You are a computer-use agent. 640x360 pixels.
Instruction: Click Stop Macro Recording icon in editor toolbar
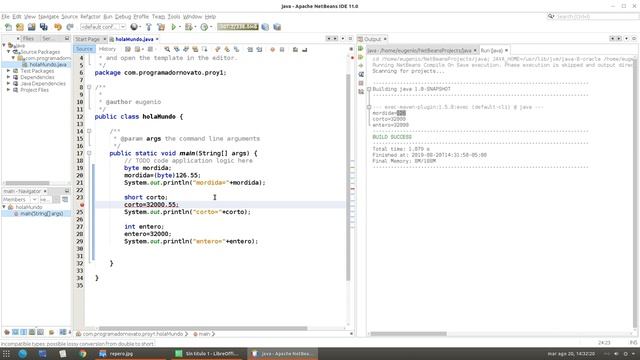[x=282, y=49]
